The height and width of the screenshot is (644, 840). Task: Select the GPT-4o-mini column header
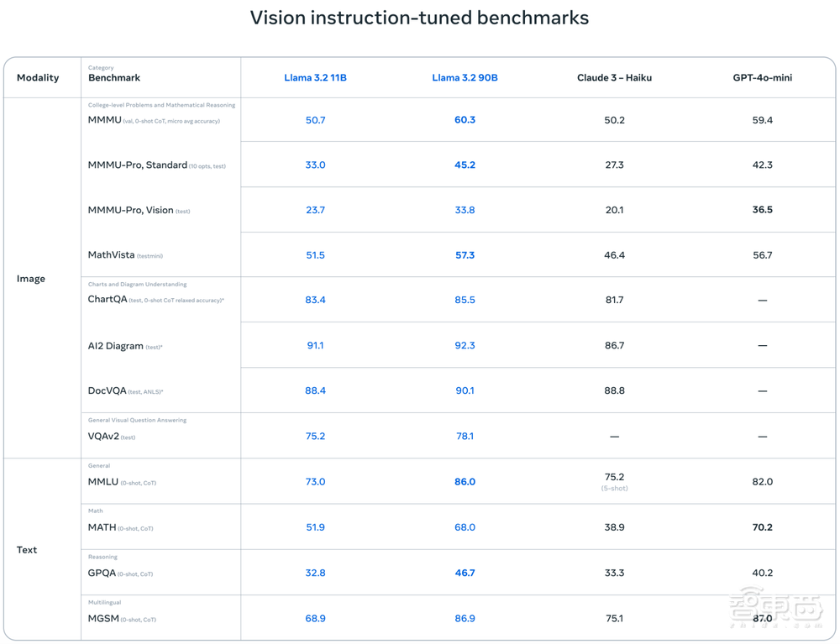pos(762,78)
